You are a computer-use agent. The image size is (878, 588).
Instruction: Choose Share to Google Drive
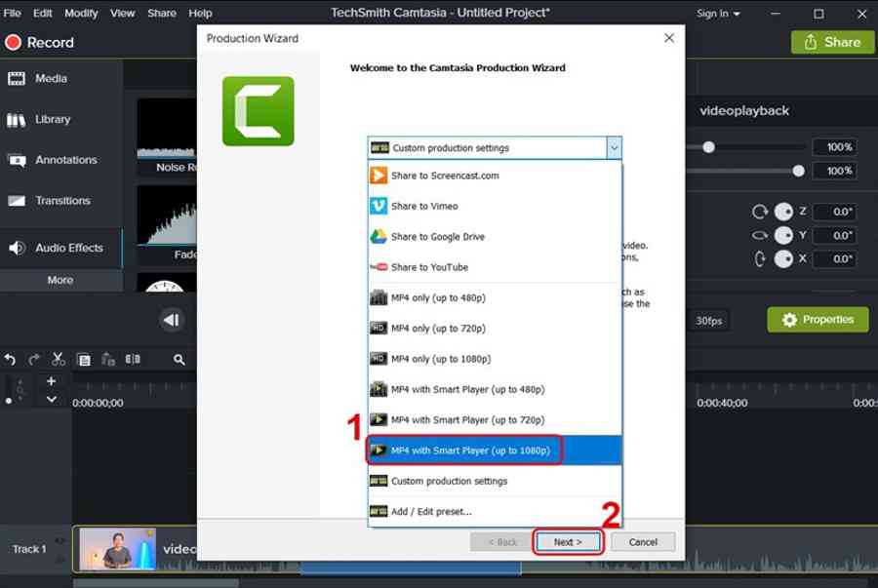point(495,237)
